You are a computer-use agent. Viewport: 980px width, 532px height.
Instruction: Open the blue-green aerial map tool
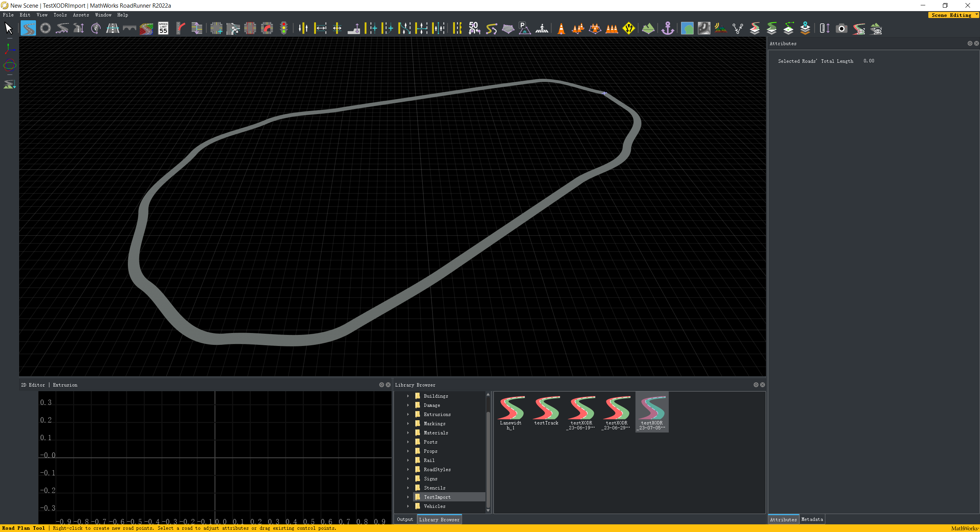(687, 28)
